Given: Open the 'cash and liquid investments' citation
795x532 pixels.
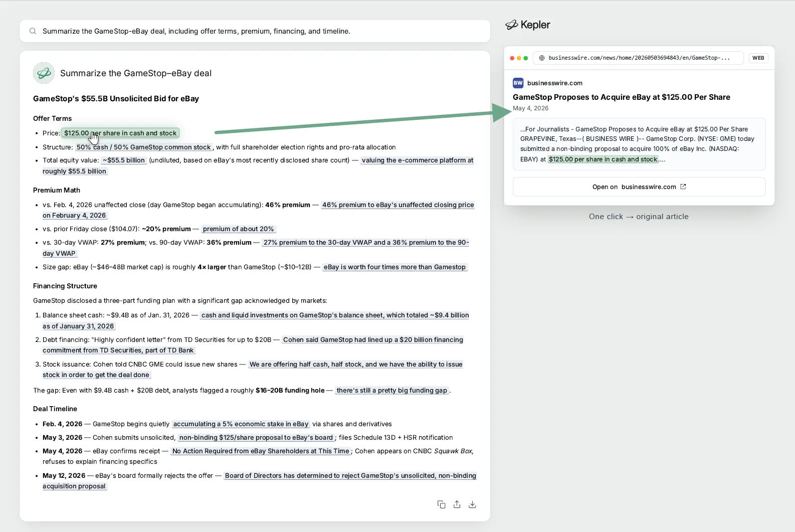Looking at the screenshot, I should [x=335, y=315].
